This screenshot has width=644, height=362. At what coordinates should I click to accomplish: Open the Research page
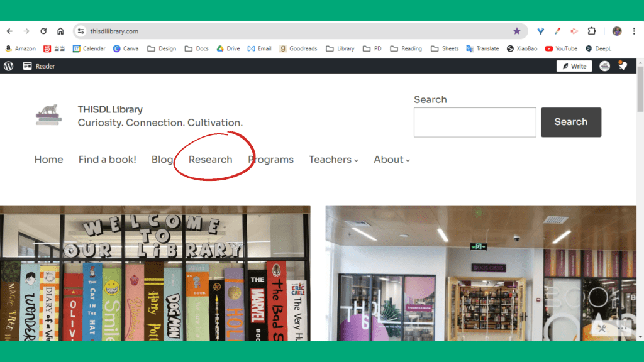[x=210, y=160]
